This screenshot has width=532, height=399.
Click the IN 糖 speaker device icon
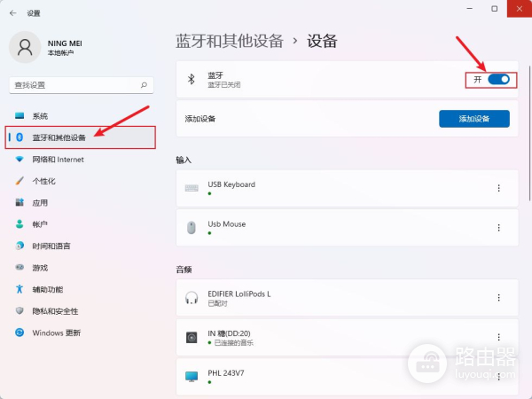[x=192, y=337]
